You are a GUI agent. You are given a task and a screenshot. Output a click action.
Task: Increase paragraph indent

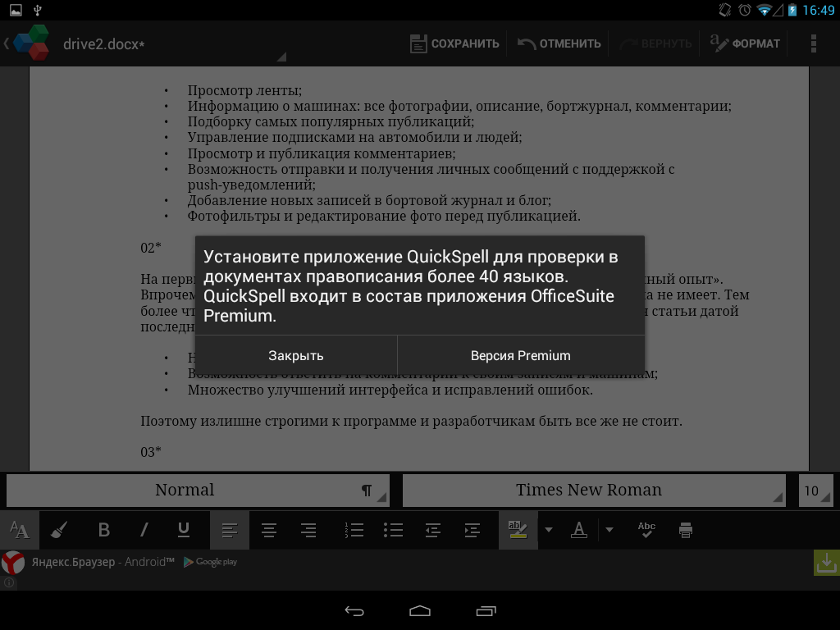click(x=472, y=531)
